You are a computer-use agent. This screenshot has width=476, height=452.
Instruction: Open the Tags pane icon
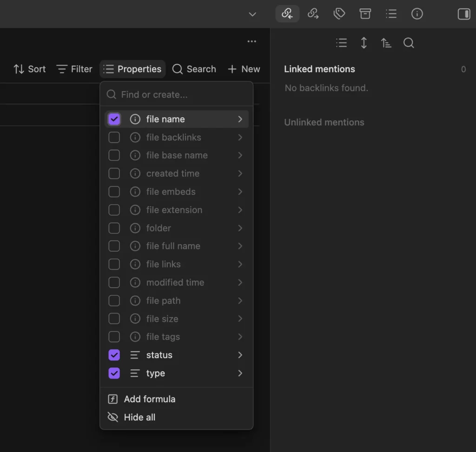pyautogui.click(x=339, y=13)
